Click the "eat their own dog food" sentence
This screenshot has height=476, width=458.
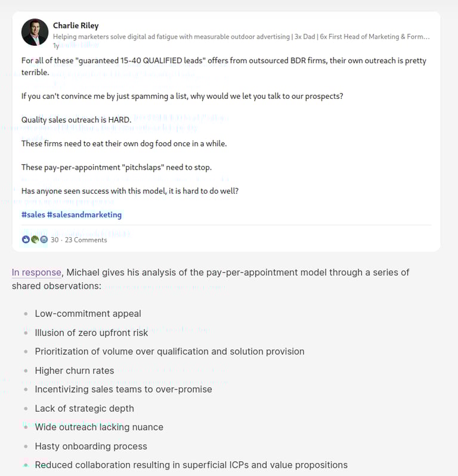tap(124, 144)
